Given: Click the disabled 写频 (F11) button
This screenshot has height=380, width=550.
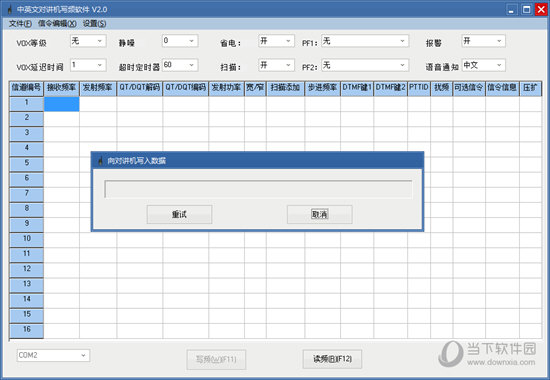Looking at the screenshot, I should pos(216,359).
